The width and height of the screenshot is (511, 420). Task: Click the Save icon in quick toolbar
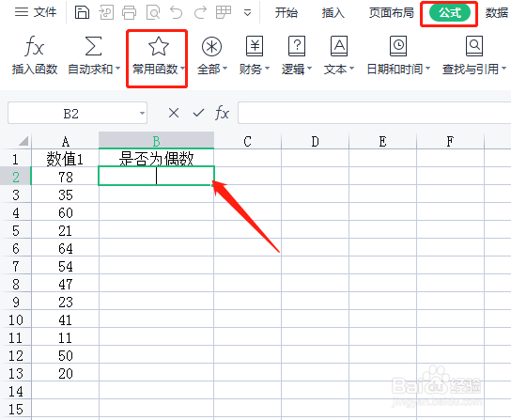pos(82,12)
